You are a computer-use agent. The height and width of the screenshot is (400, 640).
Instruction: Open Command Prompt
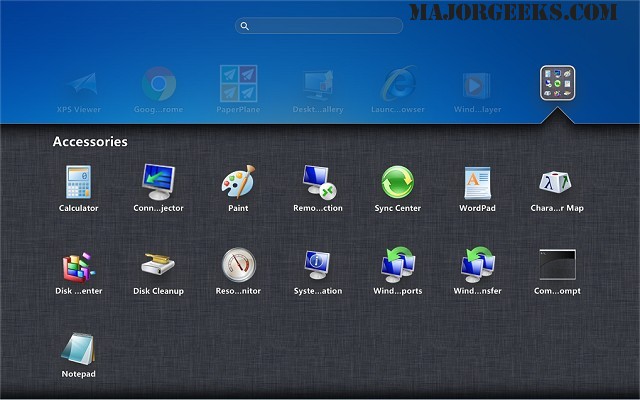pos(557,264)
